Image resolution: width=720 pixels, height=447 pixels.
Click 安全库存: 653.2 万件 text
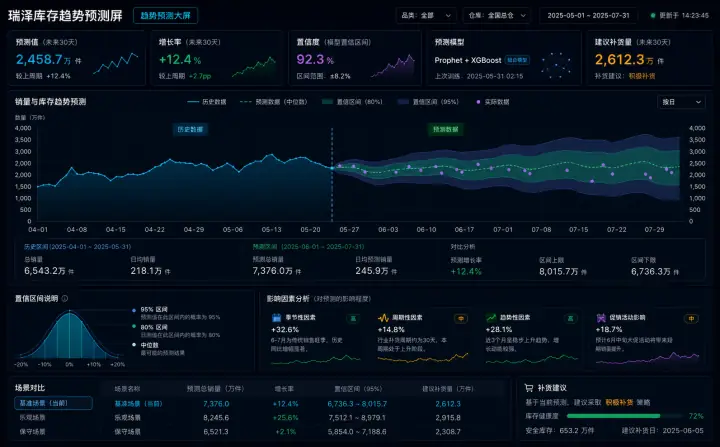click(x=559, y=430)
